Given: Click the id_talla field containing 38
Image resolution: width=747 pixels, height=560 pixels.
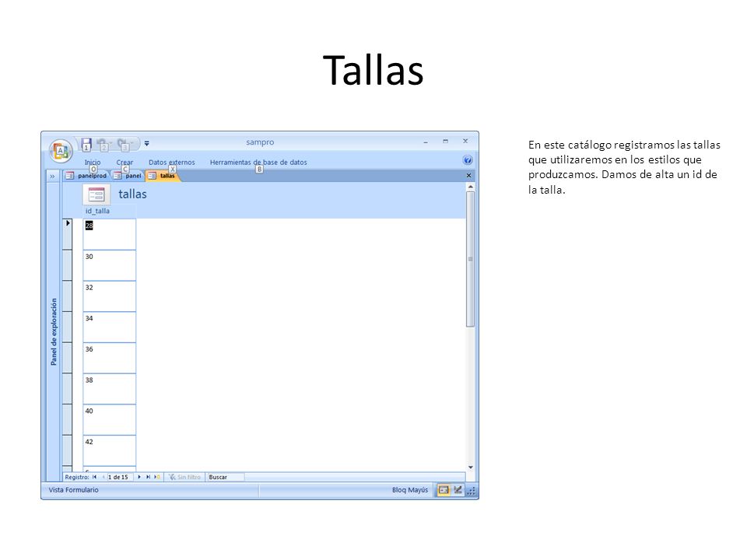Looking at the screenshot, I should [x=110, y=389].
